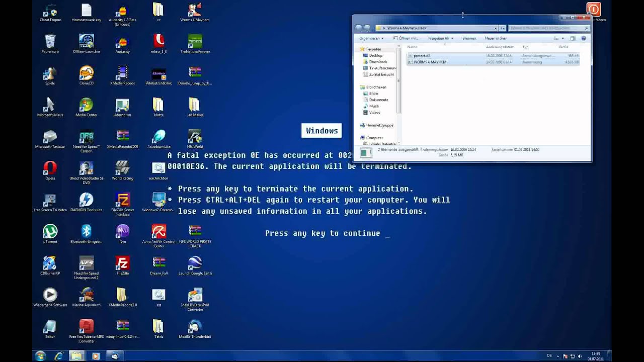Click Brennen in Explorer toolbar

click(x=469, y=38)
